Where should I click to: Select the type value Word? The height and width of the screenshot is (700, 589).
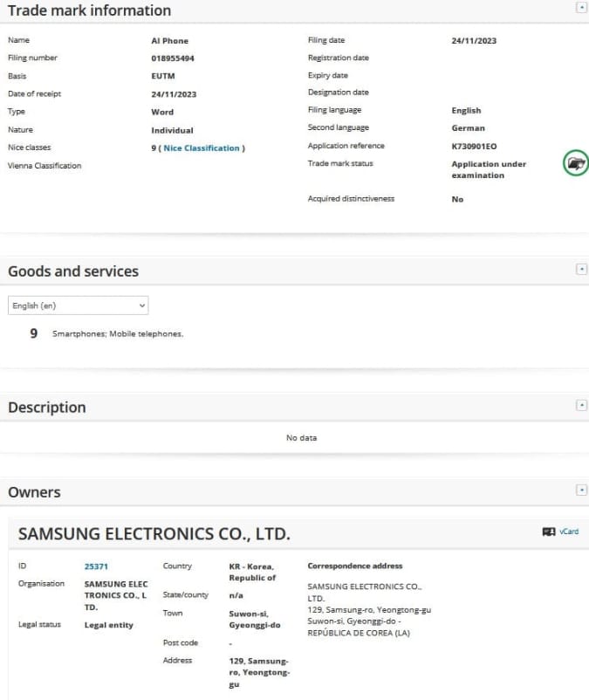pyautogui.click(x=162, y=112)
